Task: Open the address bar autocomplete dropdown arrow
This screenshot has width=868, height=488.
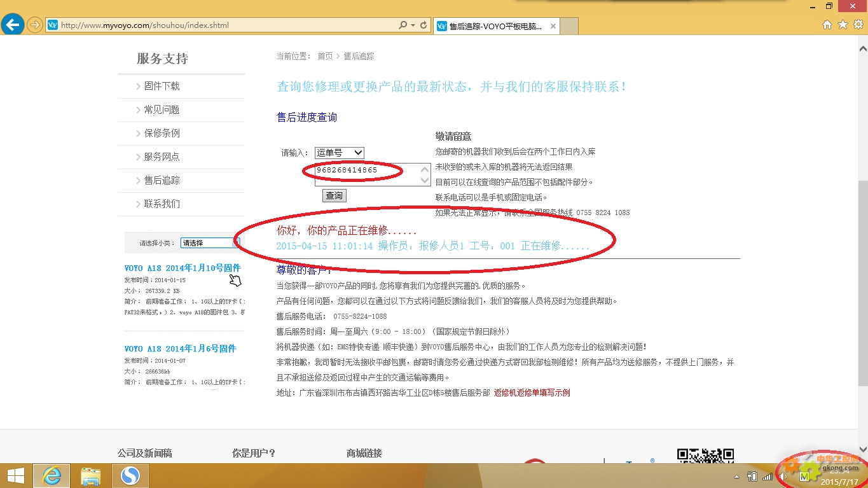Action: 413,25
